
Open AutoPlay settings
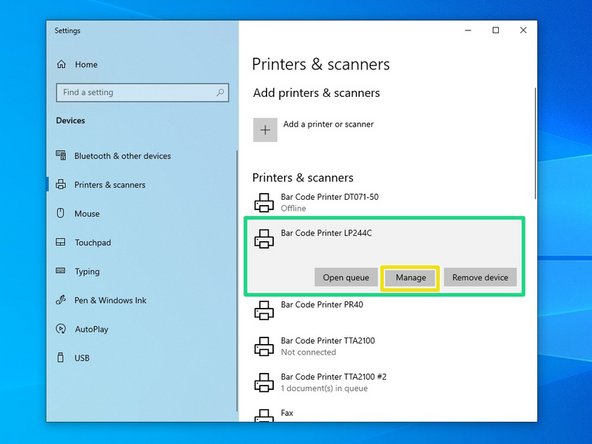91,329
